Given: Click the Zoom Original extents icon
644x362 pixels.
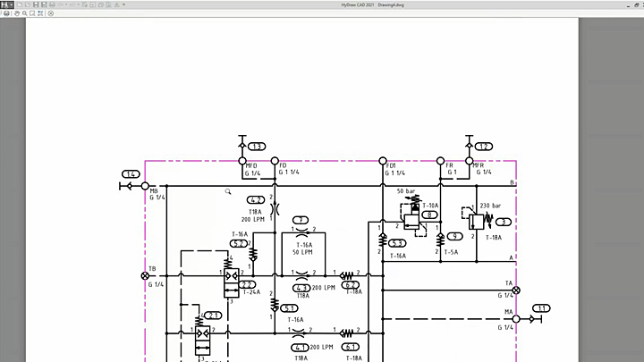Looking at the screenshot, I should pyautogui.click(x=40, y=13).
